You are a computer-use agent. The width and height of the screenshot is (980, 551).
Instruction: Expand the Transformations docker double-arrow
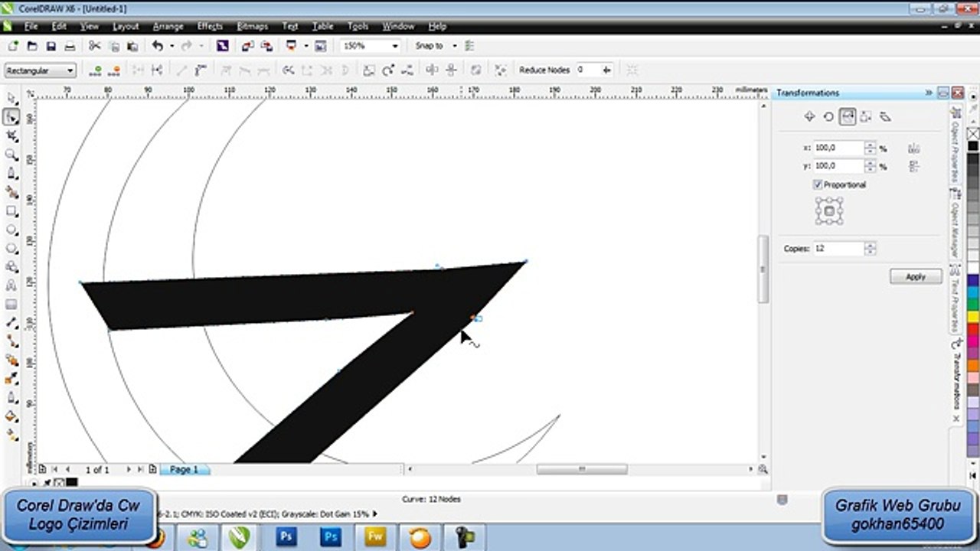[928, 93]
